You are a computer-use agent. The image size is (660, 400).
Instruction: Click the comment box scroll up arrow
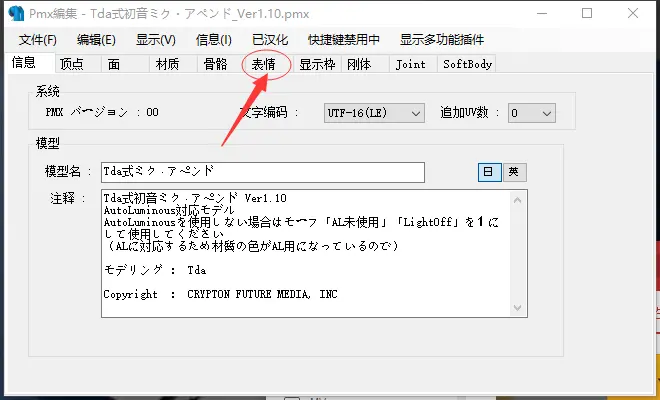tap(517, 200)
